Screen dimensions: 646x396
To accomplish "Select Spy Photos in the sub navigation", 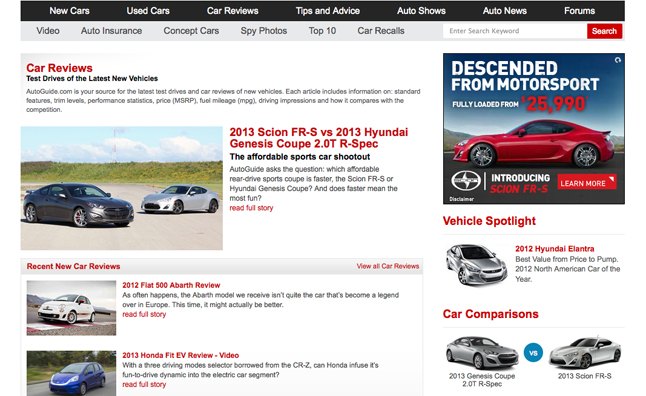I will click(264, 31).
